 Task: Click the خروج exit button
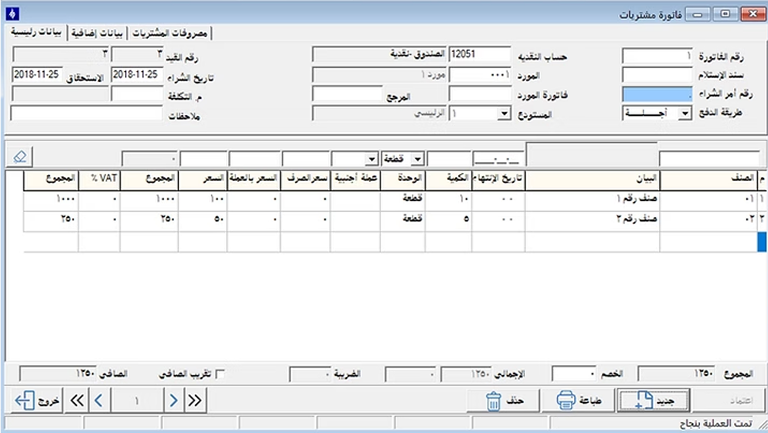click(37, 401)
